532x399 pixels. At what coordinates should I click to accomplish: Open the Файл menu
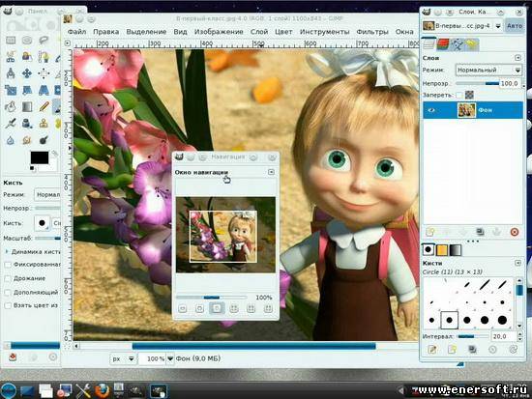coord(76,32)
